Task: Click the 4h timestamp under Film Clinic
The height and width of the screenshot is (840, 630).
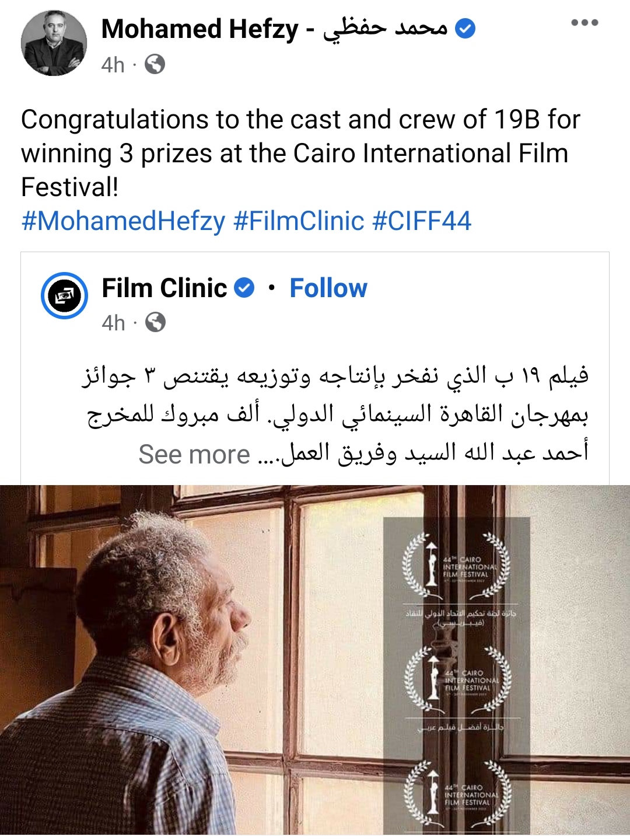Action: coord(113,323)
